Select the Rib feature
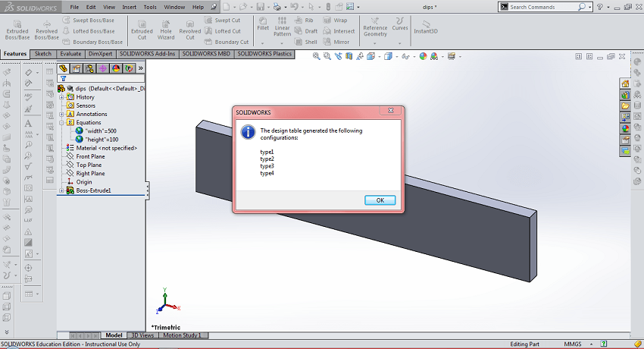 304,20
